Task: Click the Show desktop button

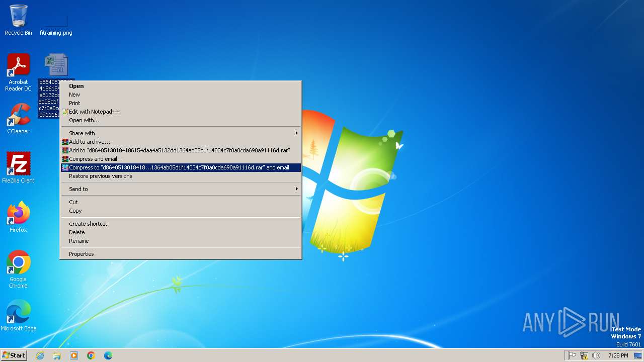Action: (638, 355)
